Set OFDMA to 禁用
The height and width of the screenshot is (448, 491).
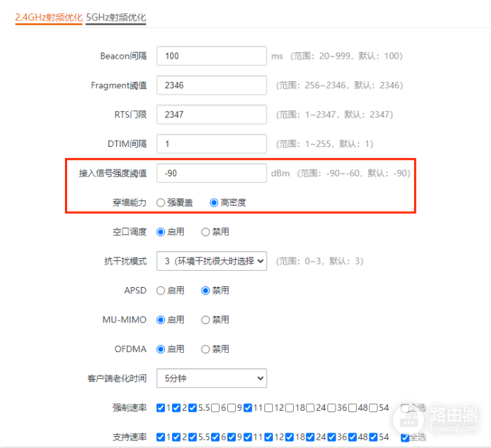tap(206, 349)
